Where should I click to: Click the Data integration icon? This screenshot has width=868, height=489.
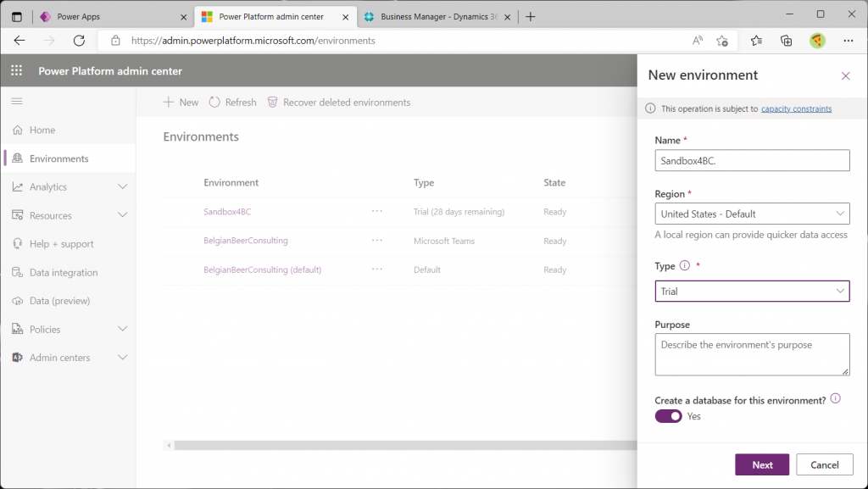18,272
